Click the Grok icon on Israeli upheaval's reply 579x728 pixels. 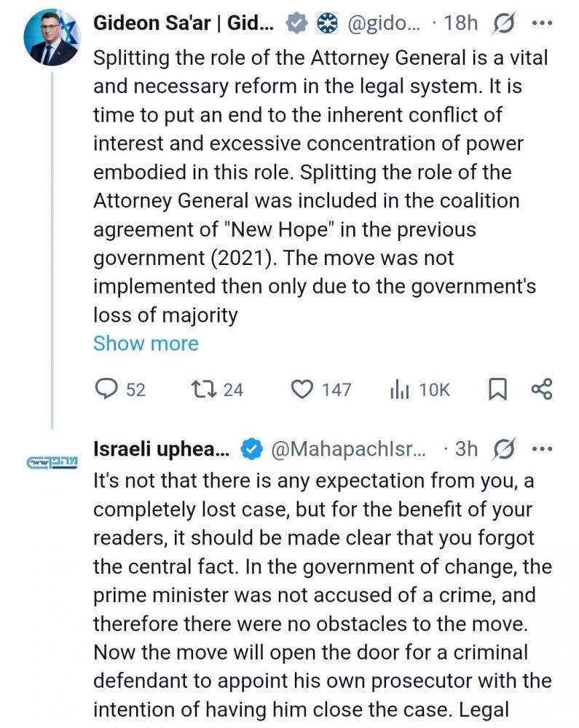click(502, 449)
